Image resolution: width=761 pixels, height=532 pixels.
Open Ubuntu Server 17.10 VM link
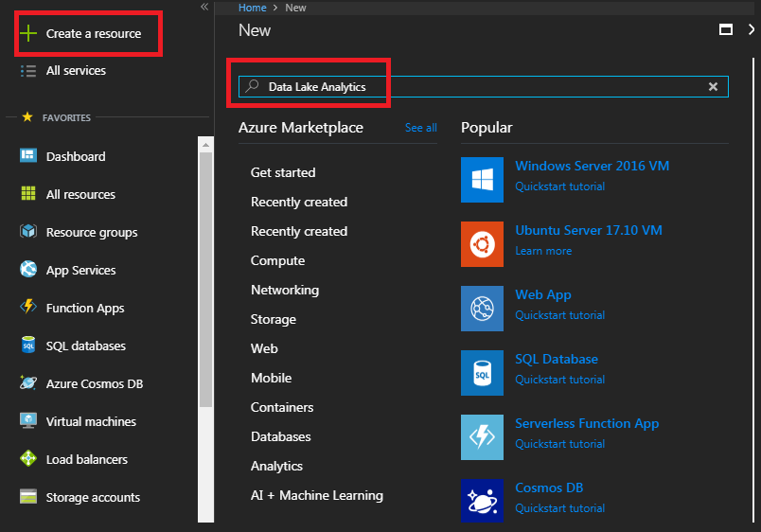589,230
